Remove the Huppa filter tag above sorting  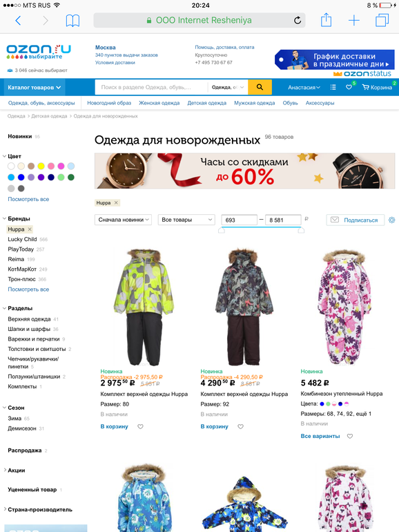(116, 202)
